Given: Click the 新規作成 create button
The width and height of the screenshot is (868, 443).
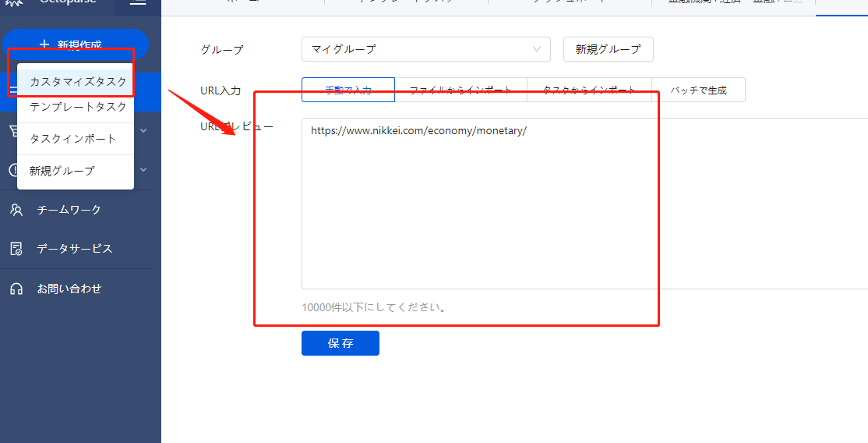Looking at the screenshot, I should [x=76, y=44].
